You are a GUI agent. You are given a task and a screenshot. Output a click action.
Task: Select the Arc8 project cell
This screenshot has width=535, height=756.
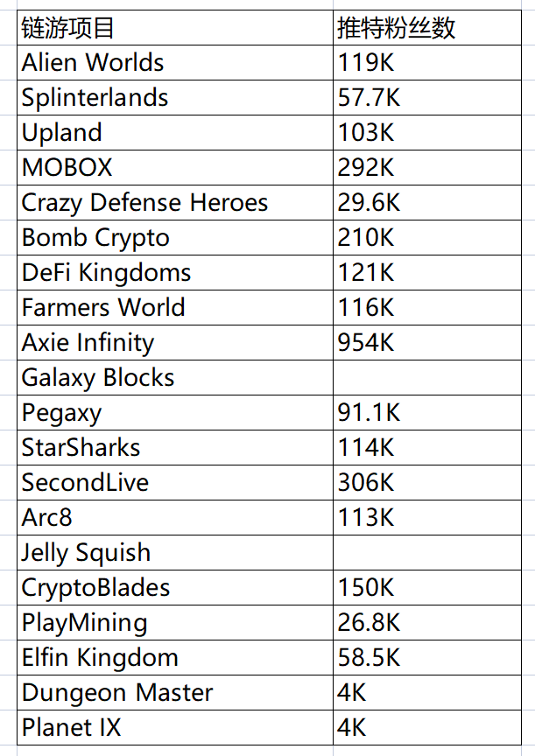coord(174,517)
